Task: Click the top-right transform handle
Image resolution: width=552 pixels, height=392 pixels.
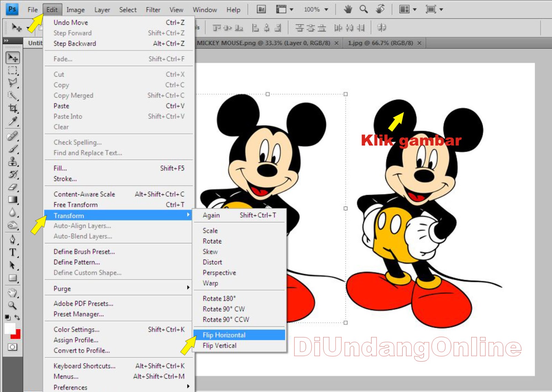Action: (x=346, y=94)
